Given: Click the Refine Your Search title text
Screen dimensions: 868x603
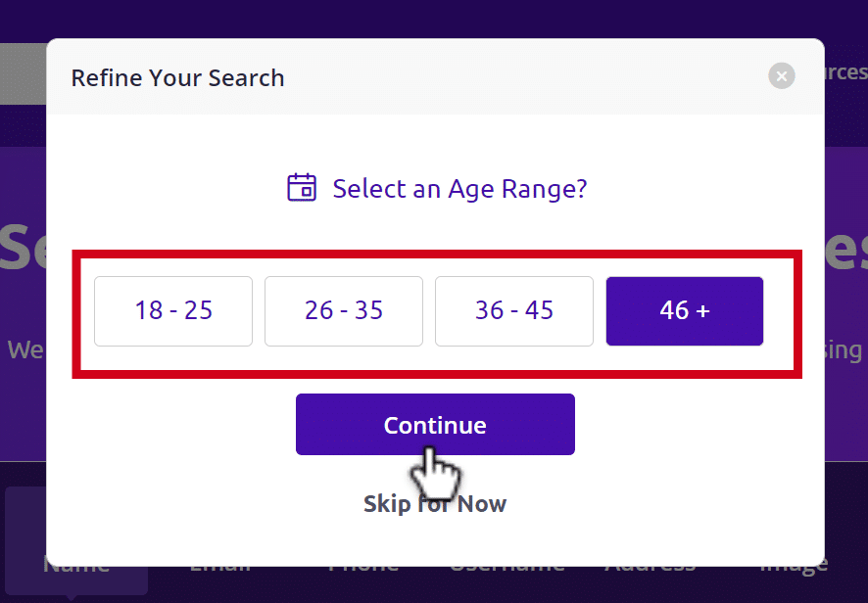Looking at the screenshot, I should tap(177, 78).
